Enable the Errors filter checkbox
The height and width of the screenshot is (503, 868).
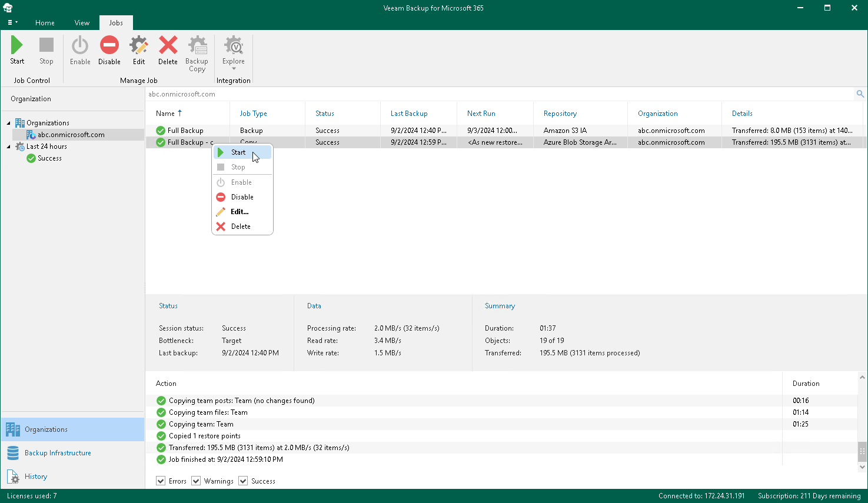click(161, 481)
